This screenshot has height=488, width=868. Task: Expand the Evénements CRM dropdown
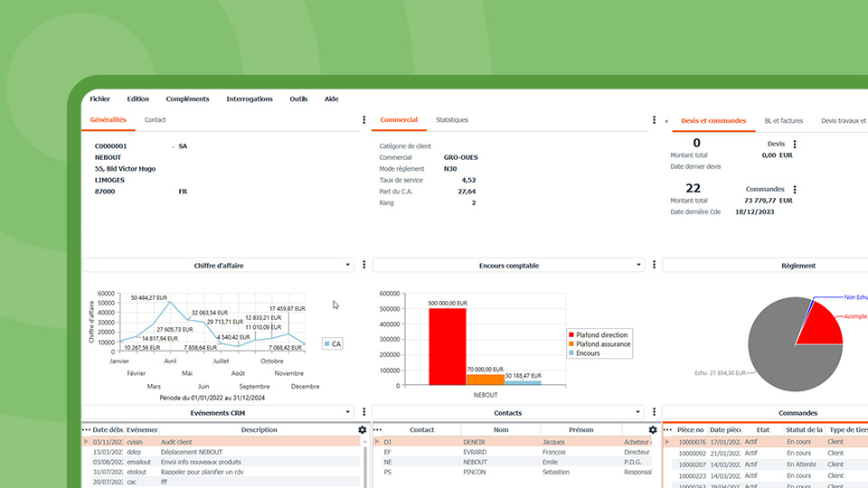(x=348, y=412)
